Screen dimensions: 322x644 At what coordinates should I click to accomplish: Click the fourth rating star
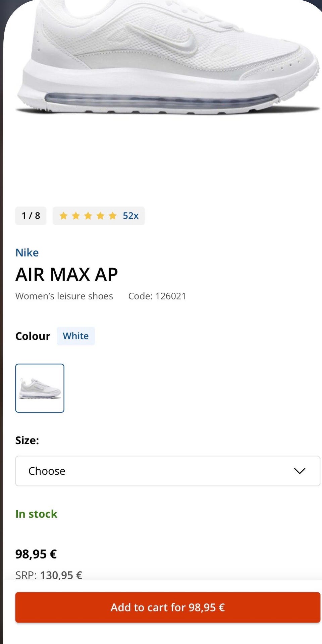[x=100, y=216]
